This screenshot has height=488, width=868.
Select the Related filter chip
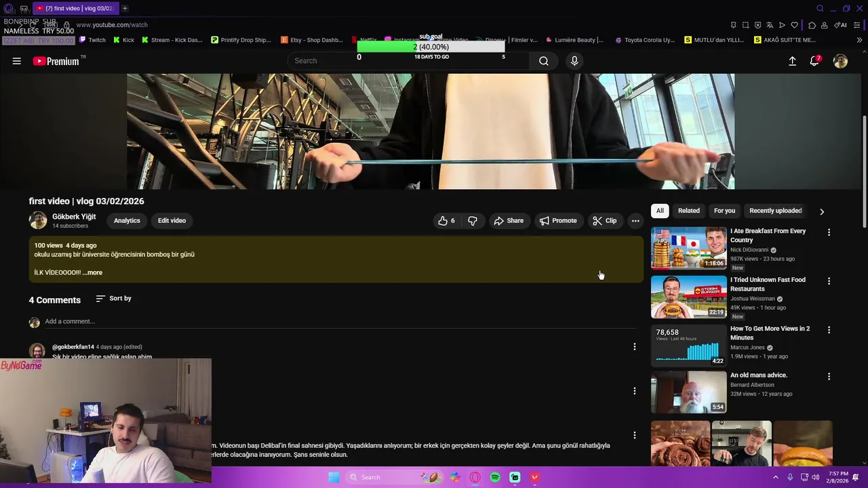[689, 211]
